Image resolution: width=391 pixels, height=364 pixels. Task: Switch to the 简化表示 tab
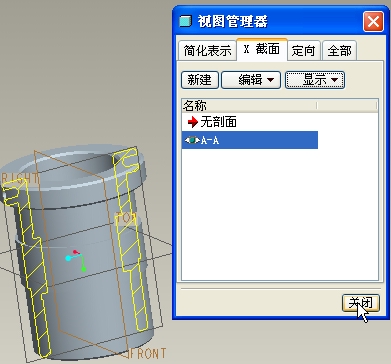[x=207, y=51]
